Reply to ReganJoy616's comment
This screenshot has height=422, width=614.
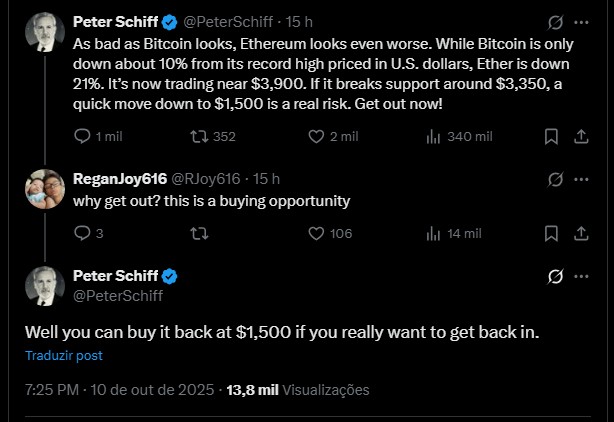pos(82,233)
